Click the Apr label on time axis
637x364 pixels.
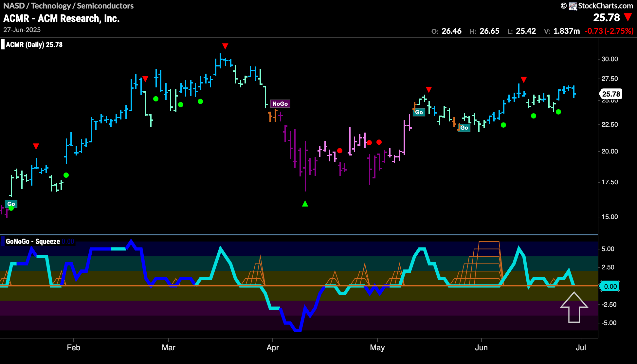[x=273, y=348]
